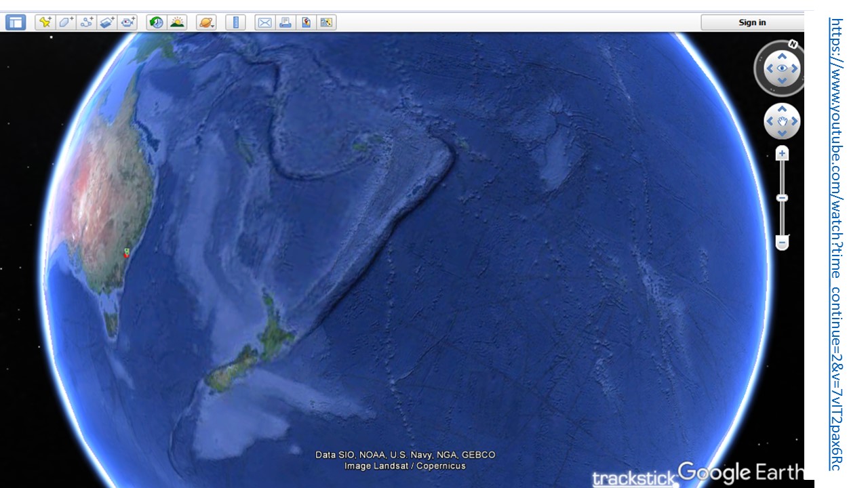Image resolution: width=868 pixels, height=488 pixels.
Task: Click the zoom slider handle
Action: click(782, 198)
